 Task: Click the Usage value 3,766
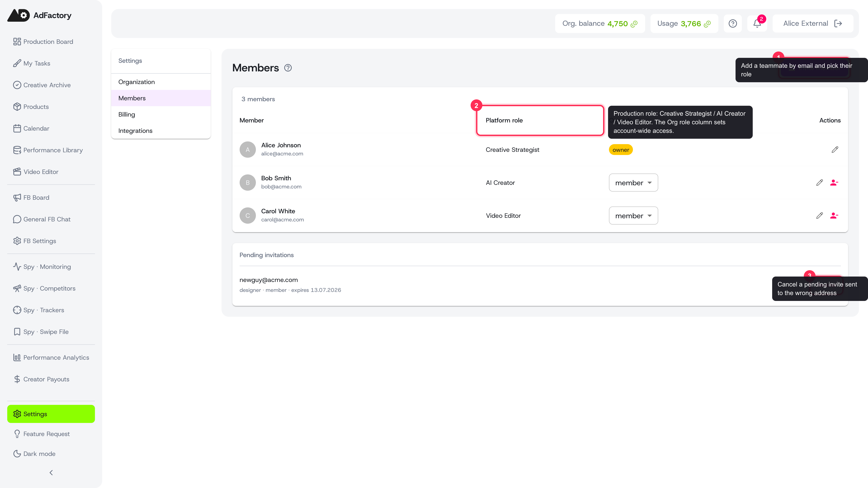pyautogui.click(x=690, y=23)
